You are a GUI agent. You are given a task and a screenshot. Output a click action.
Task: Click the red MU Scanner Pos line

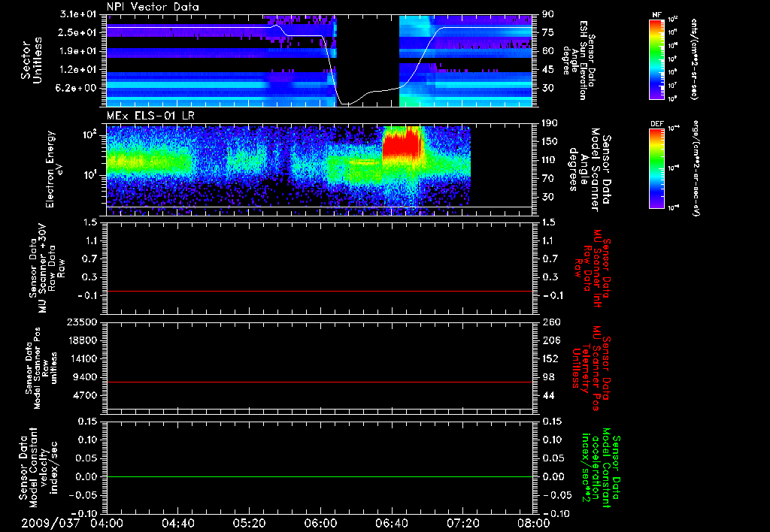click(320, 382)
